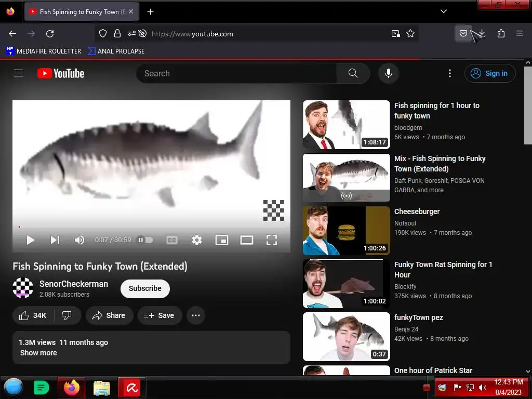This screenshot has width=532, height=399.
Task: Open the player settings gear
Action: pyautogui.click(x=197, y=240)
